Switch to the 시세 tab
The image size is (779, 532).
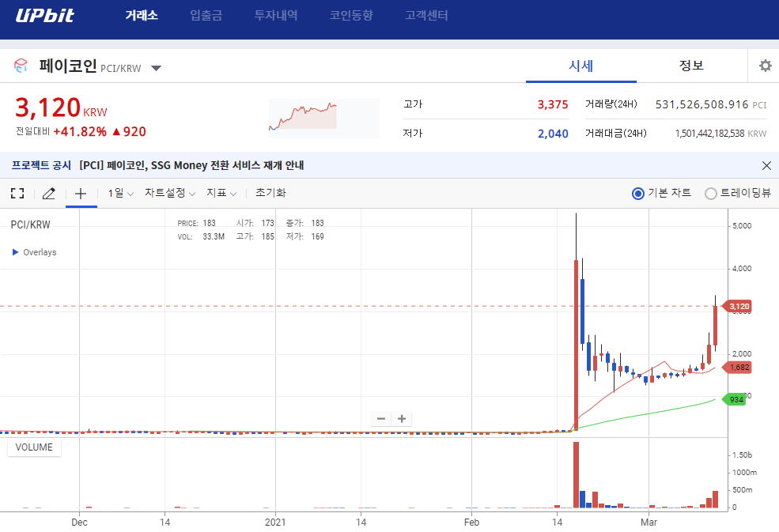click(x=581, y=66)
